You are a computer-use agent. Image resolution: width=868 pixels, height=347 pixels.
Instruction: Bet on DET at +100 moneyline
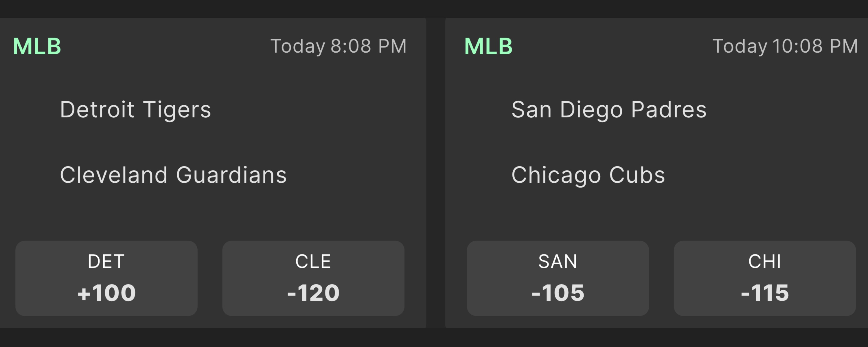[106, 278]
